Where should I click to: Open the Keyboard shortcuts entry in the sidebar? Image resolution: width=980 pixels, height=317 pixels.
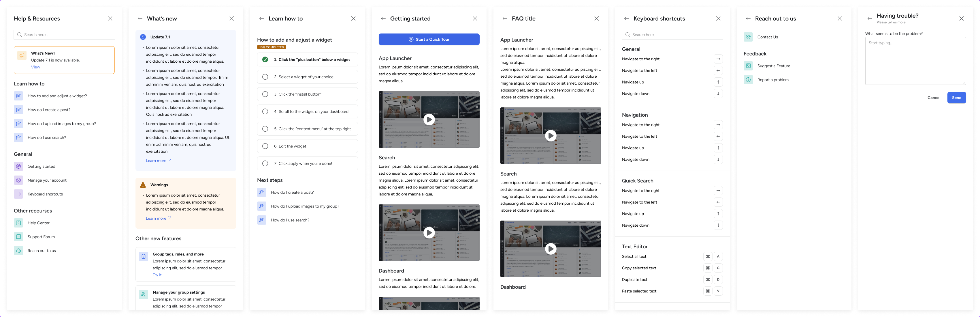(45, 194)
